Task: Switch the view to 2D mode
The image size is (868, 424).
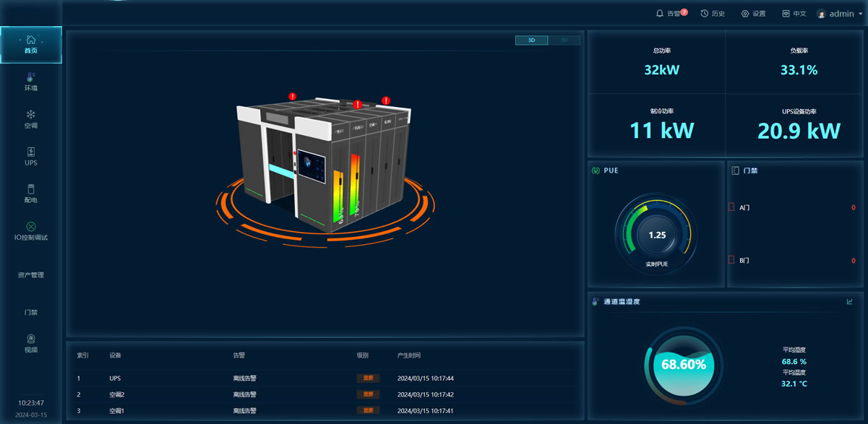Action: point(564,40)
